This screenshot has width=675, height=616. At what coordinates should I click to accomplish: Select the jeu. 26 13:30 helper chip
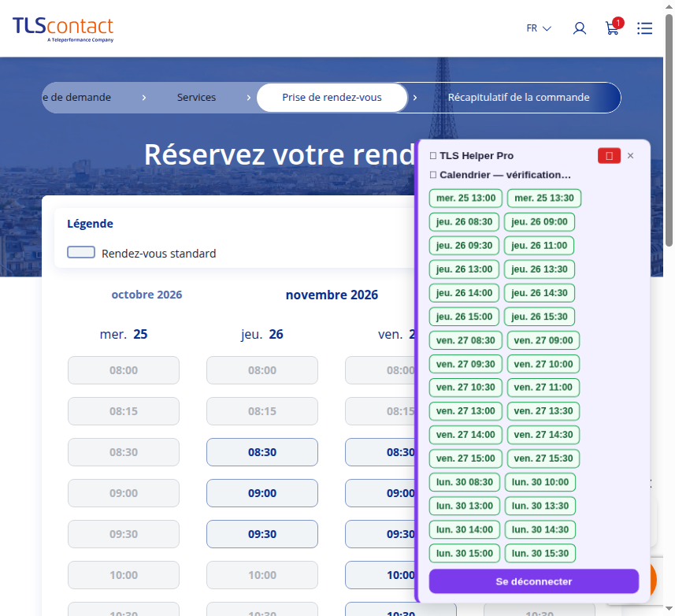pyautogui.click(x=540, y=269)
